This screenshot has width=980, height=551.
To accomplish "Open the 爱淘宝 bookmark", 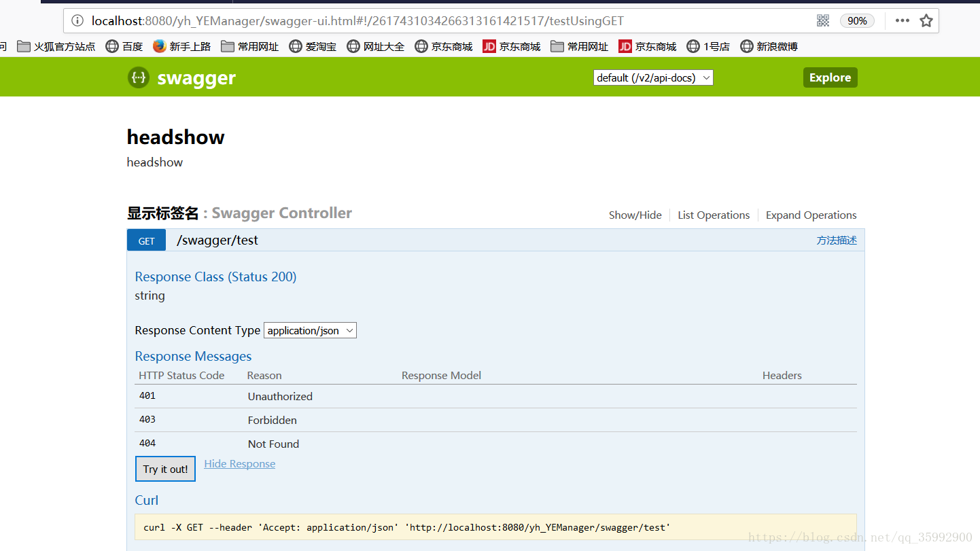I will [x=313, y=46].
